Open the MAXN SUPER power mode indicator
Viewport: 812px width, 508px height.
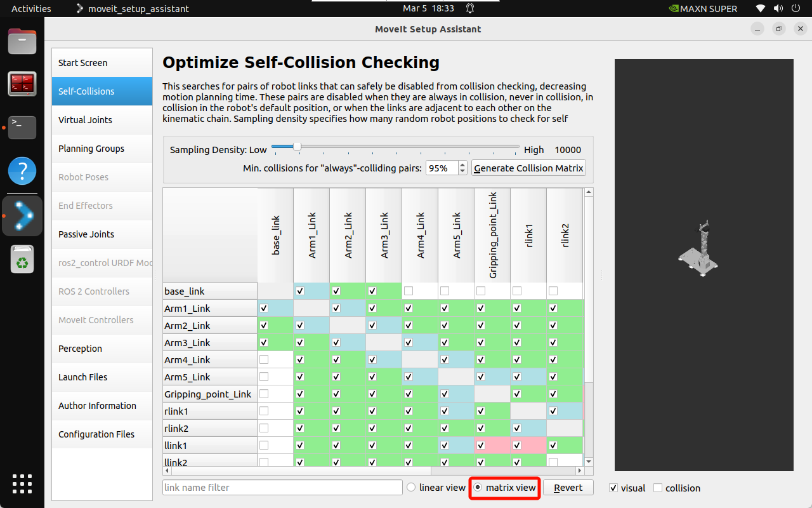(703, 8)
